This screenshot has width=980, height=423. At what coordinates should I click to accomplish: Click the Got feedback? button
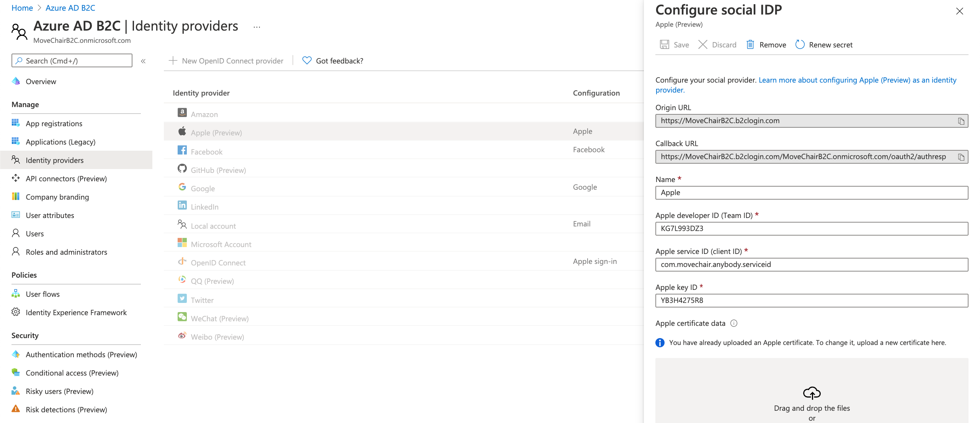pyautogui.click(x=333, y=61)
